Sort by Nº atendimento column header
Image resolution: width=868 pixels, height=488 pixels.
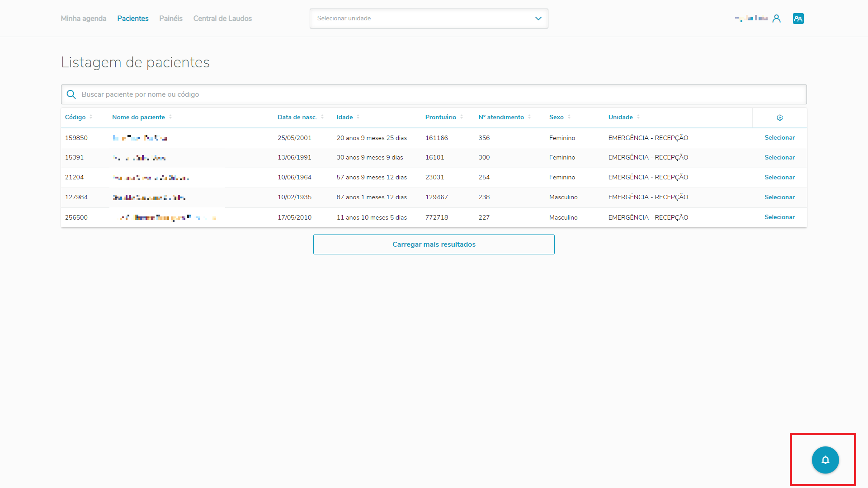click(x=501, y=117)
